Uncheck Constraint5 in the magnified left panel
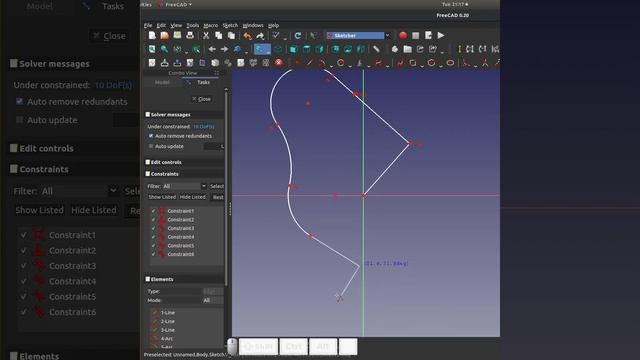 [24, 296]
